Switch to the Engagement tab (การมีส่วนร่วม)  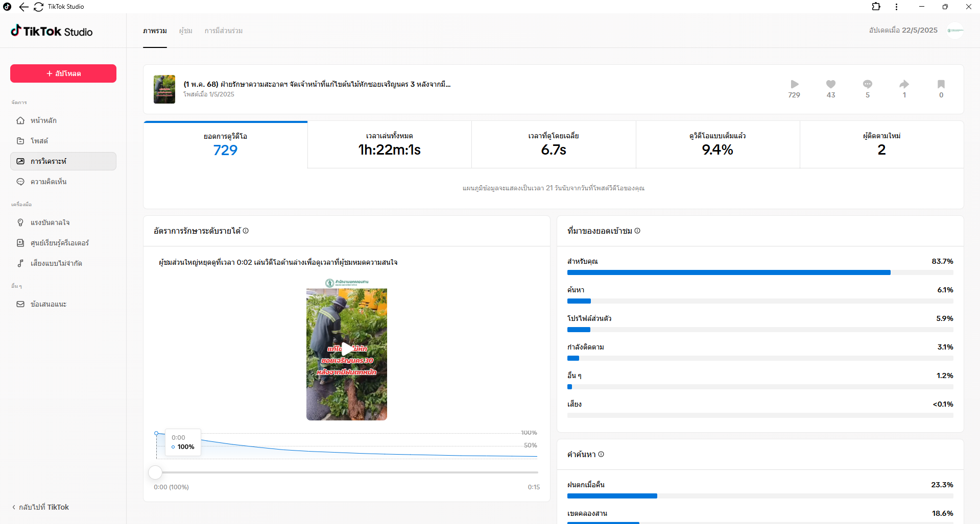click(x=224, y=31)
